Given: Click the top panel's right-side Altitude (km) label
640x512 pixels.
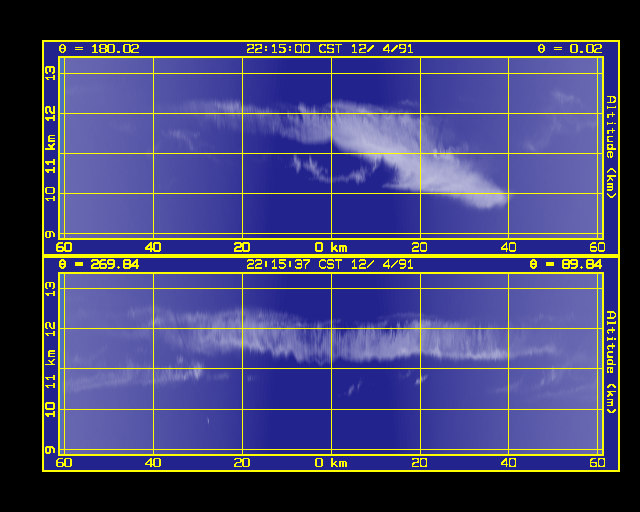Looking at the screenshot, I should [611, 147].
